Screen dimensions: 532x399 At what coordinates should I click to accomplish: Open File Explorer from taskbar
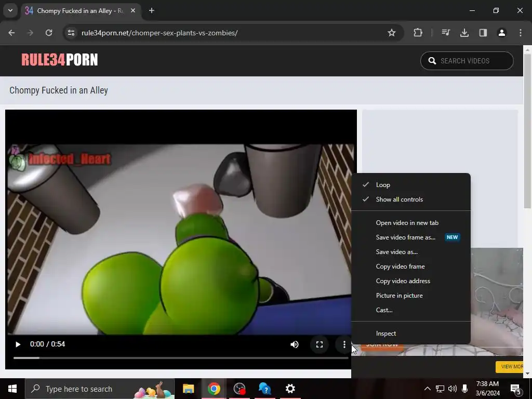pyautogui.click(x=188, y=389)
